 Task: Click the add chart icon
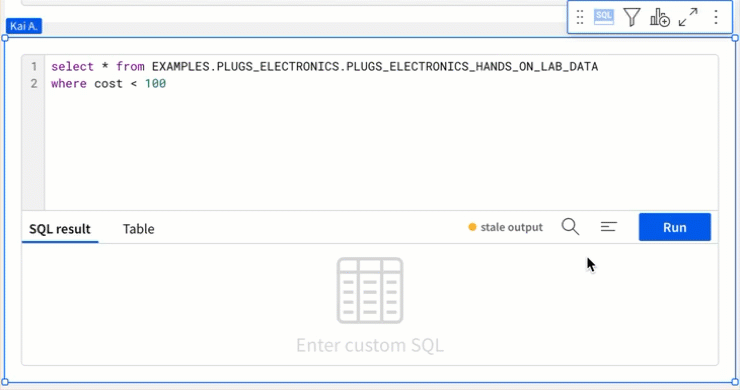(x=659, y=17)
